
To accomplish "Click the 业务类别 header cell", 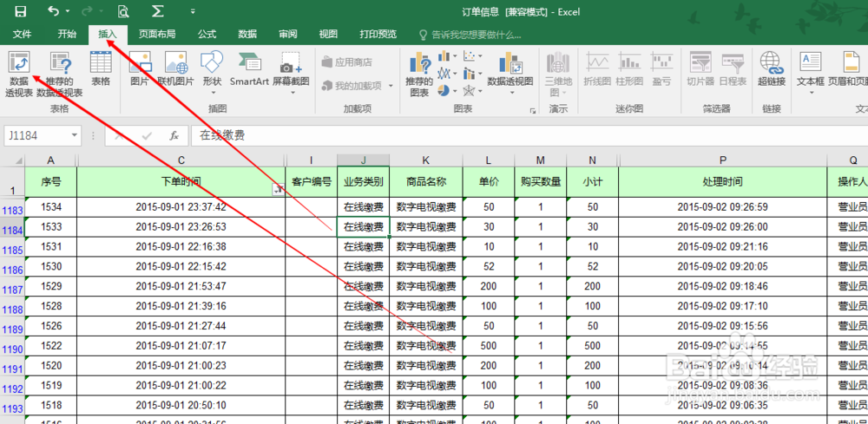I will click(363, 182).
